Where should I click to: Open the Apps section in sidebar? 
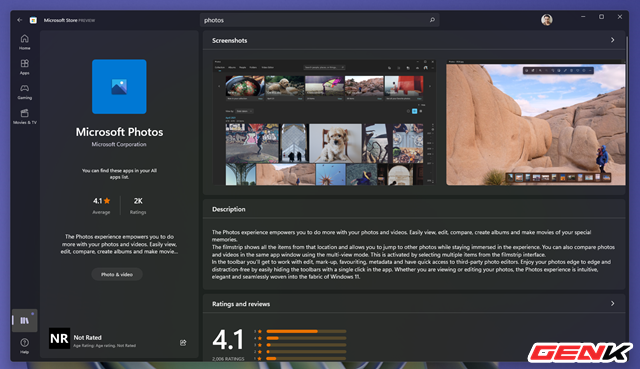24,67
